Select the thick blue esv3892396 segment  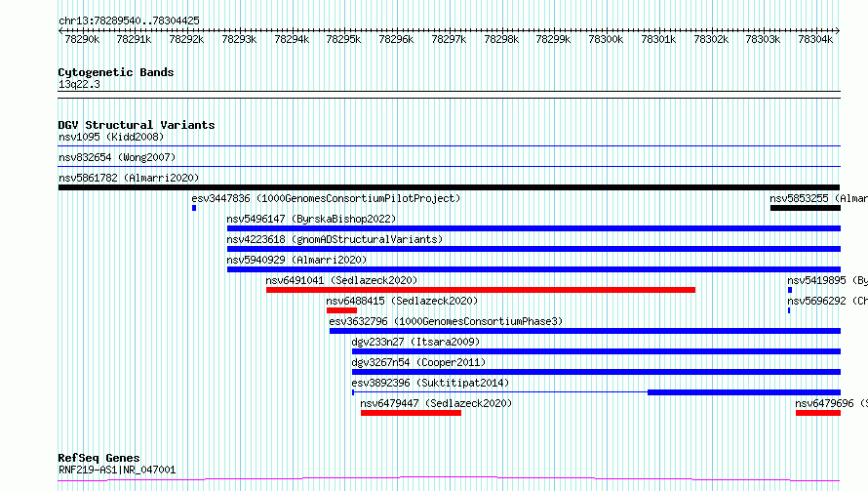(x=744, y=392)
